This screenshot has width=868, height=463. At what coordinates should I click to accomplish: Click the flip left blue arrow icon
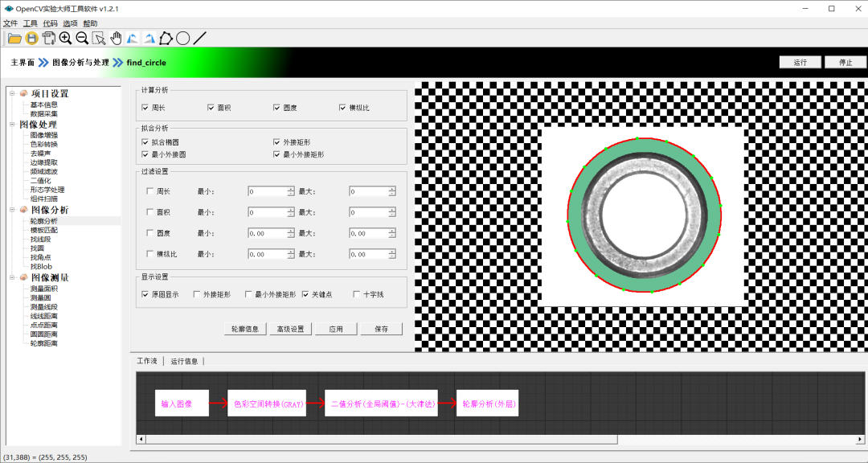133,39
